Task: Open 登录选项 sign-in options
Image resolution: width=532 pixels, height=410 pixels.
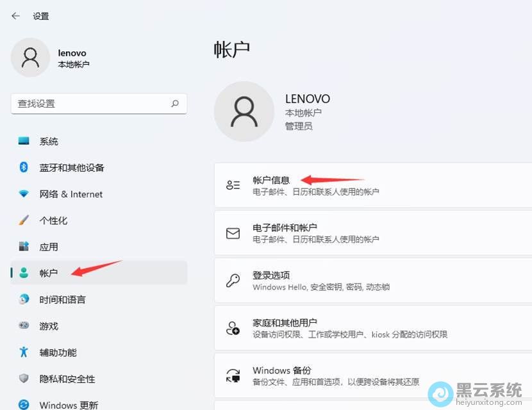Action: pos(372,281)
